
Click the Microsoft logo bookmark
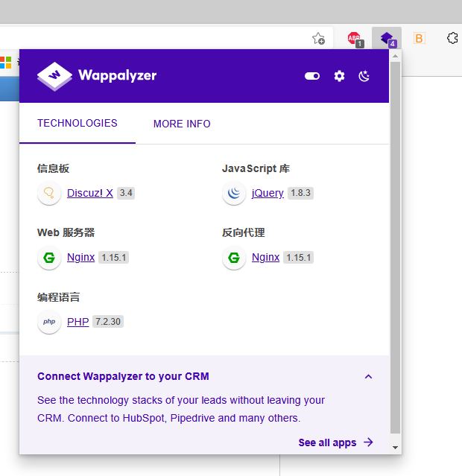pyautogui.click(x=5, y=63)
